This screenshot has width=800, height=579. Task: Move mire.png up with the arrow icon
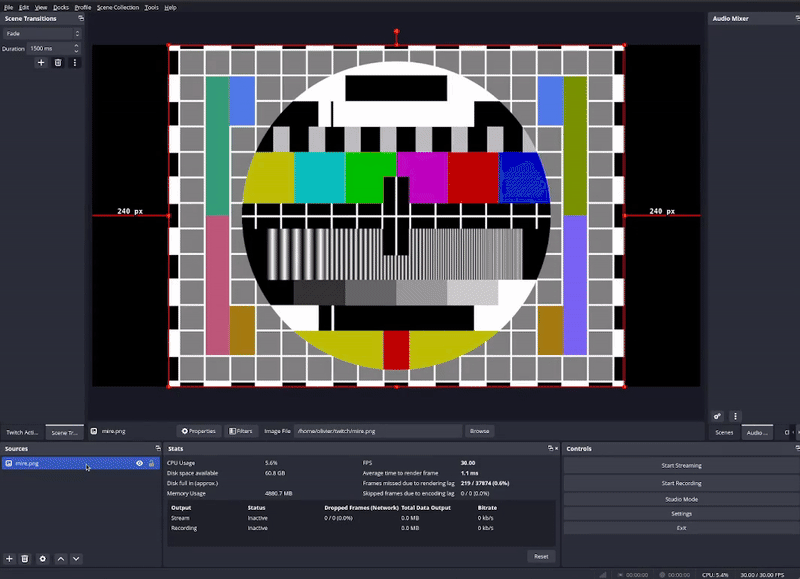coord(63,559)
